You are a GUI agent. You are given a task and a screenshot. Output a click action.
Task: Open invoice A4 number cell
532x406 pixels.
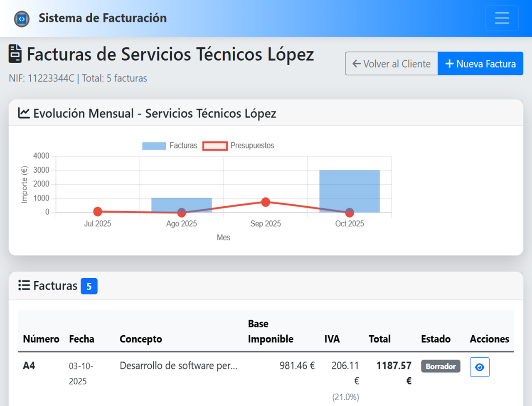(x=29, y=366)
